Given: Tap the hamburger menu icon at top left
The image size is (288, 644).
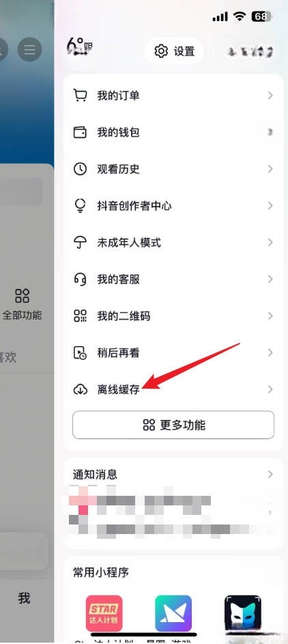Looking at the screenshot, I should click(29, 50).
